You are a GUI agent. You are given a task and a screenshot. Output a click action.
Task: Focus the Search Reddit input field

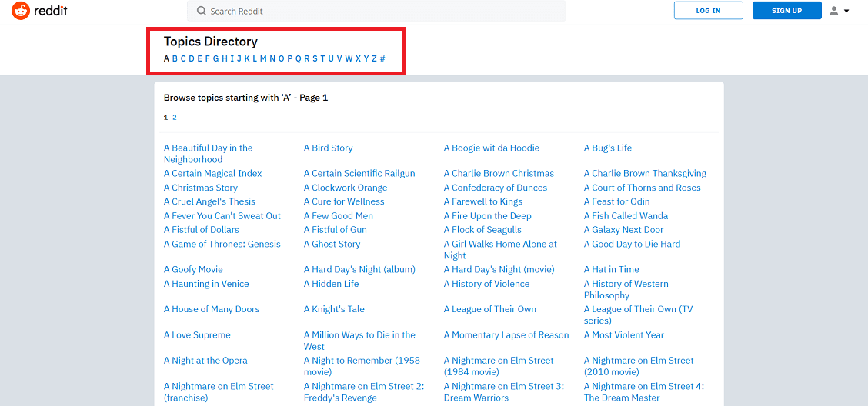pyautogui.click(x=376, y=11)
